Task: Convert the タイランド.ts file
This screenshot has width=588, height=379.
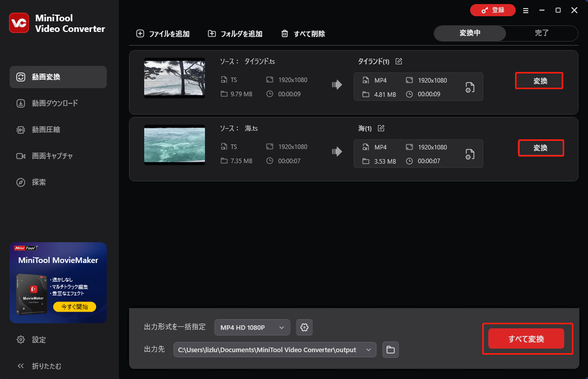Action: click(539, 81)
